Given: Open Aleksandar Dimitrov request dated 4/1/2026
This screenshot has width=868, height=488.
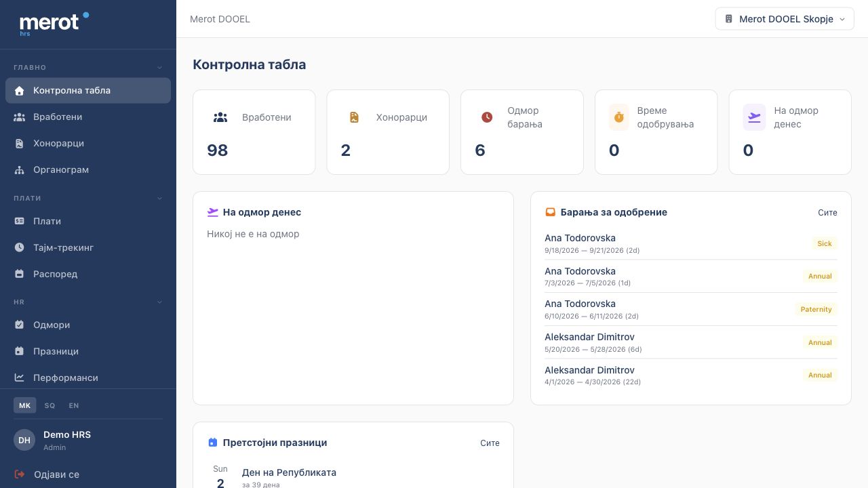Looking at the screenshot, I should tap(691, 375).
